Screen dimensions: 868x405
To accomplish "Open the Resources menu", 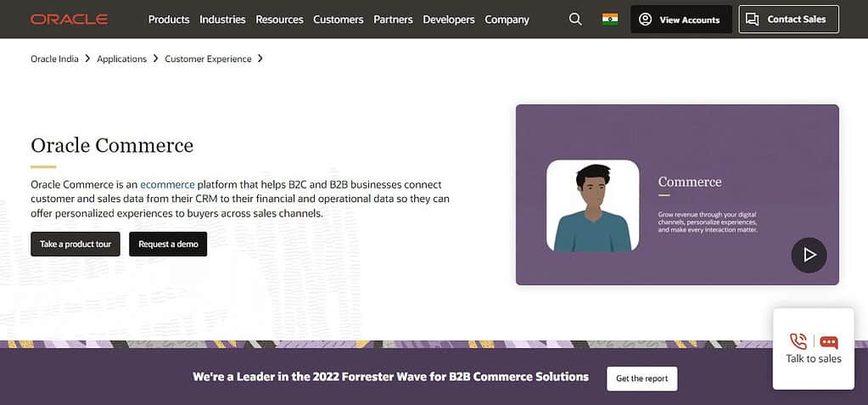I will (279, 20).
